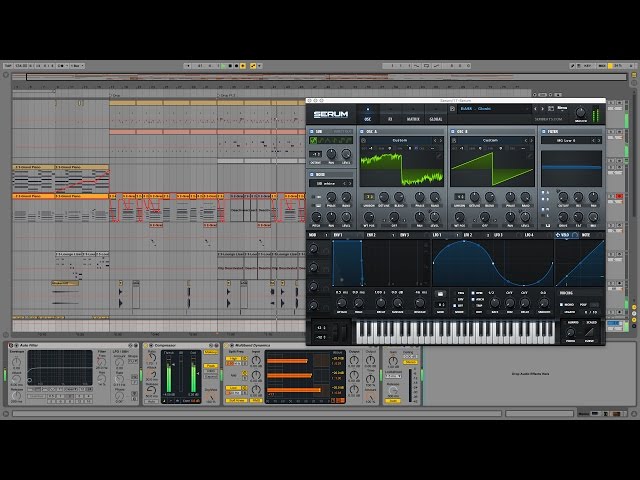Select Compressor Peak mode button
640x480 pixels.
click(211, 366)
